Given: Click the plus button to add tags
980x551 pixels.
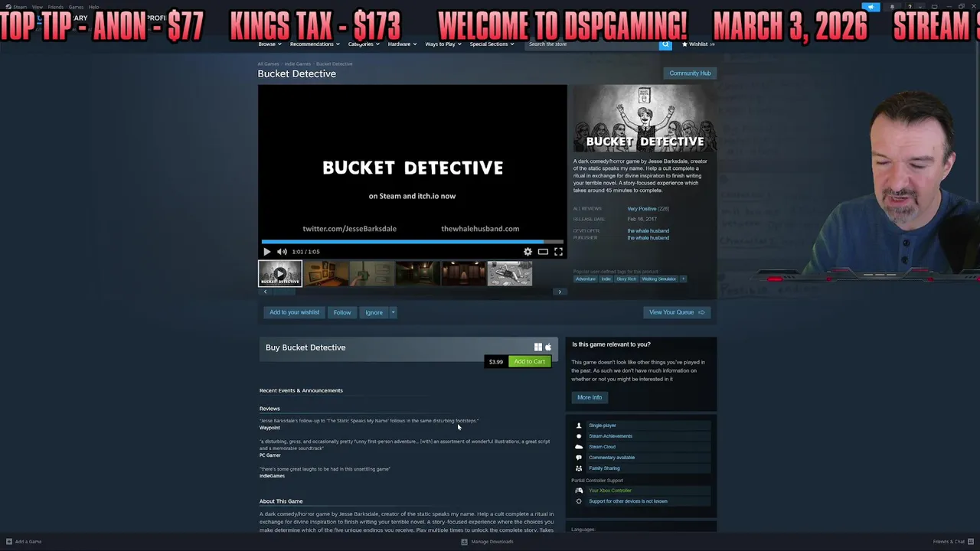Looking at the screenshot, I should coord(684,279).
